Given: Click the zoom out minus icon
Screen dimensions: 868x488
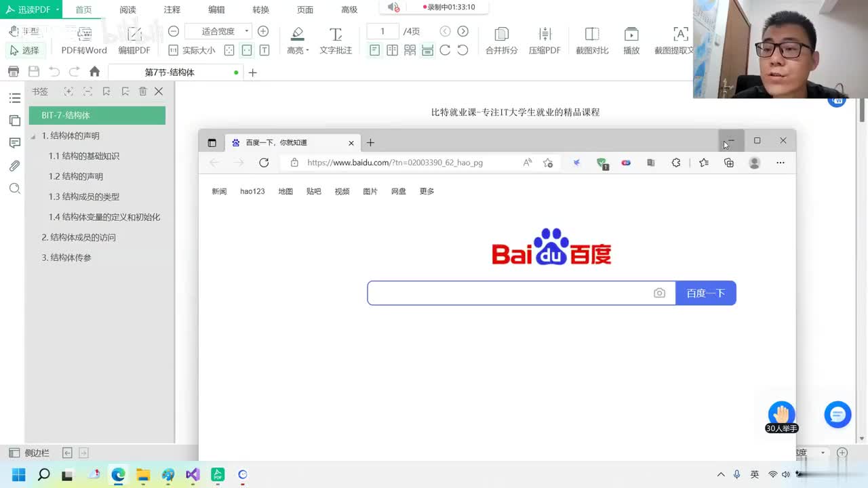Looking at the screenshot, I should pyautogui.click(x=174, y=31).
